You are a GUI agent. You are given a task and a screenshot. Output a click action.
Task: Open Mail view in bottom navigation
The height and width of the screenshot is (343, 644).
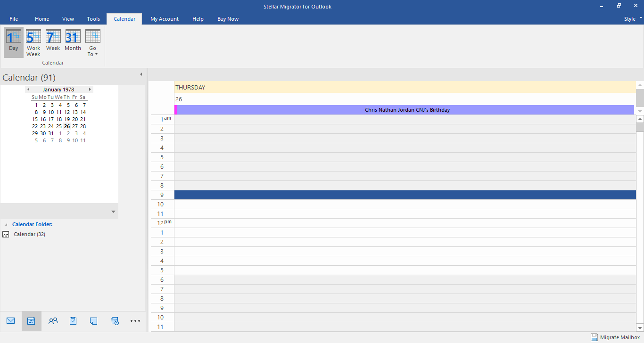[x=10, y=321]
